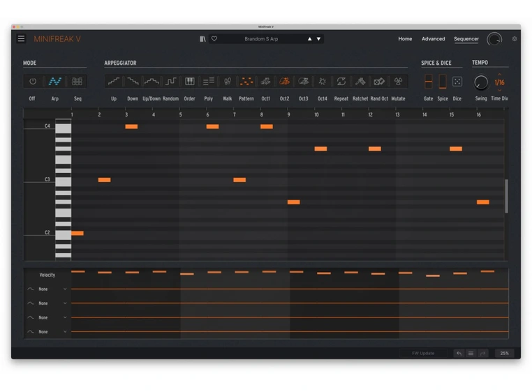Screen dimensions: 532x392
Task: Set octave range to Oct2
Action: pos(284,82)
